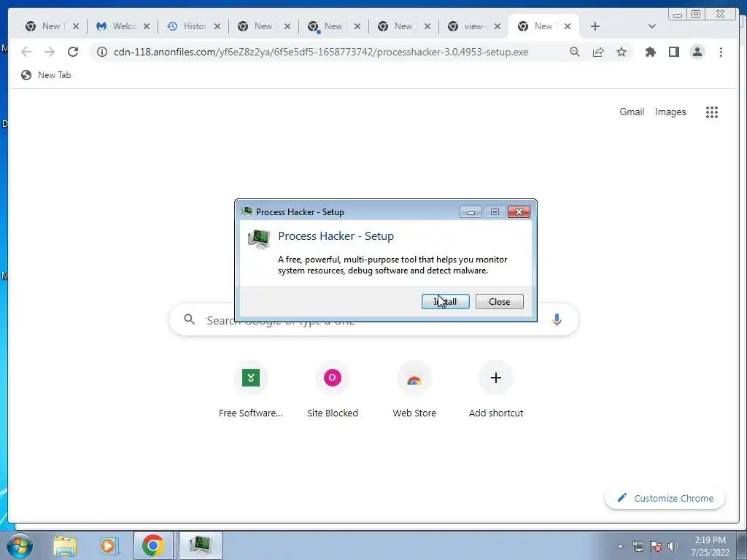
Task: Open the New Tab bookmark in bookmarks bar
Action: coord(46,75)
